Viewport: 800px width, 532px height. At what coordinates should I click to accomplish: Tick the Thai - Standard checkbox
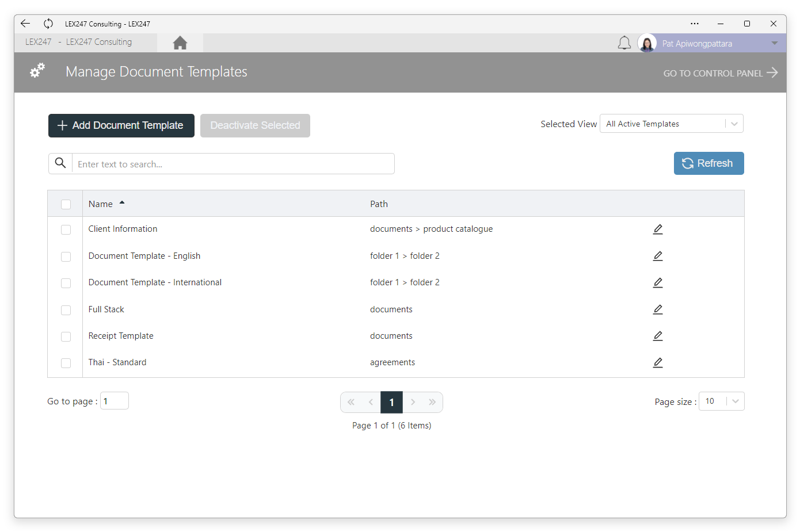pos(66,363)
